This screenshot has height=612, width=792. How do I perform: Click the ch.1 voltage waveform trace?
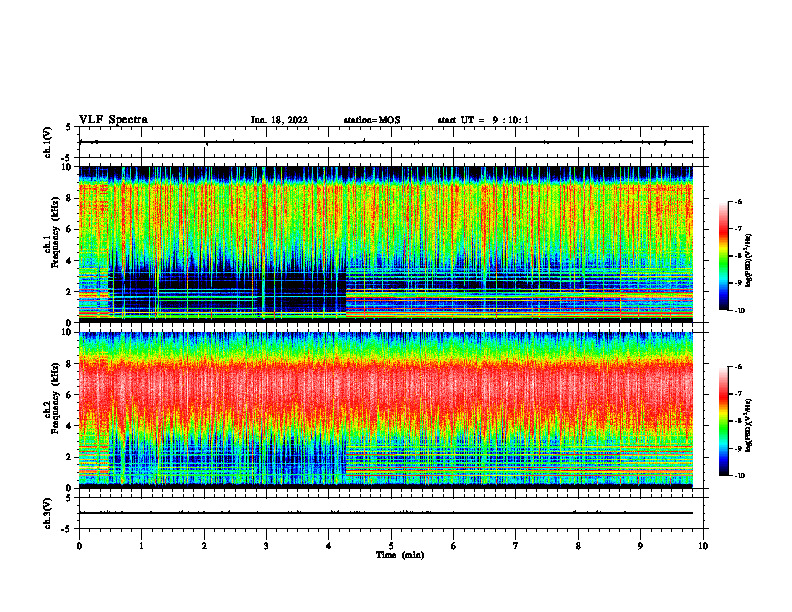click(x=386, y=142)
